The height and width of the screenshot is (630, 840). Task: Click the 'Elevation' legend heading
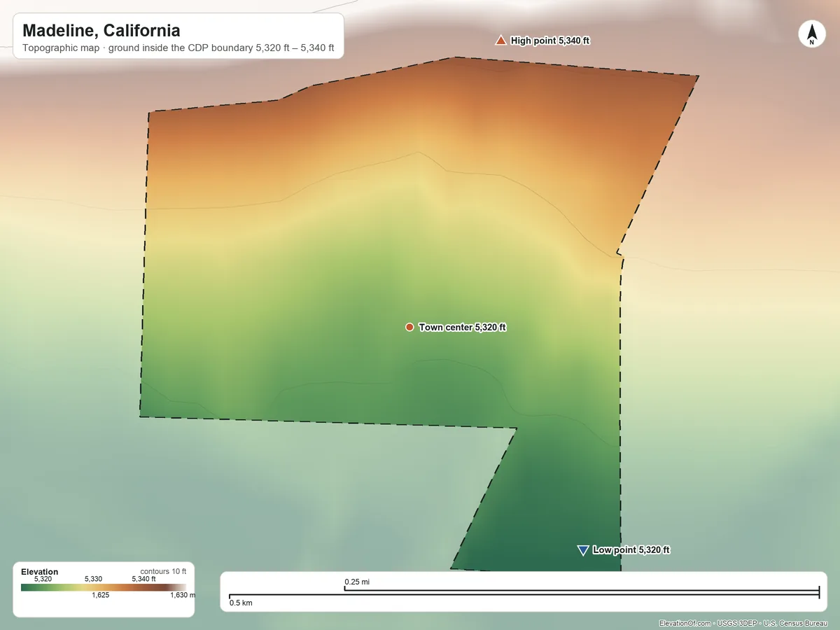tap(40, 572)
